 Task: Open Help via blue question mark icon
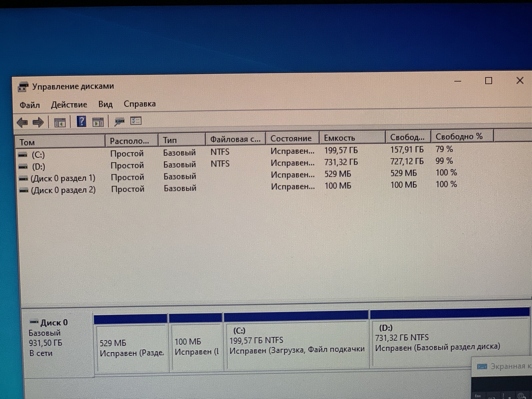point(82,122)
